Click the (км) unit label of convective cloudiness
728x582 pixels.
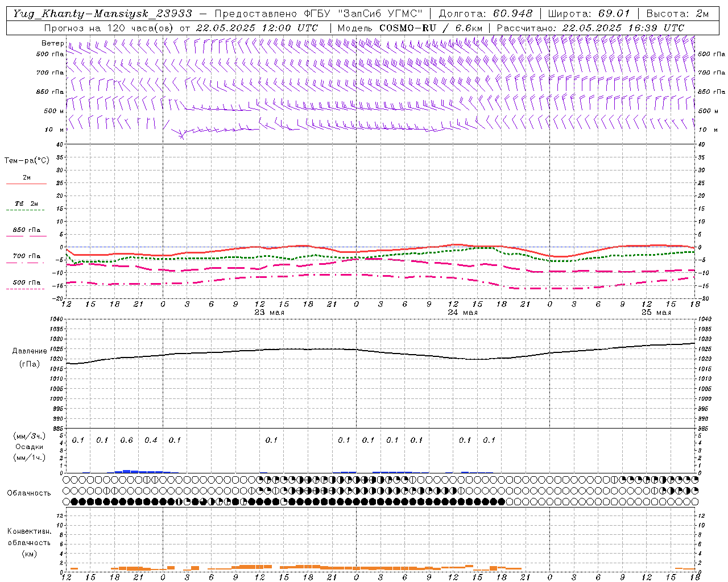tap(29, 553)
